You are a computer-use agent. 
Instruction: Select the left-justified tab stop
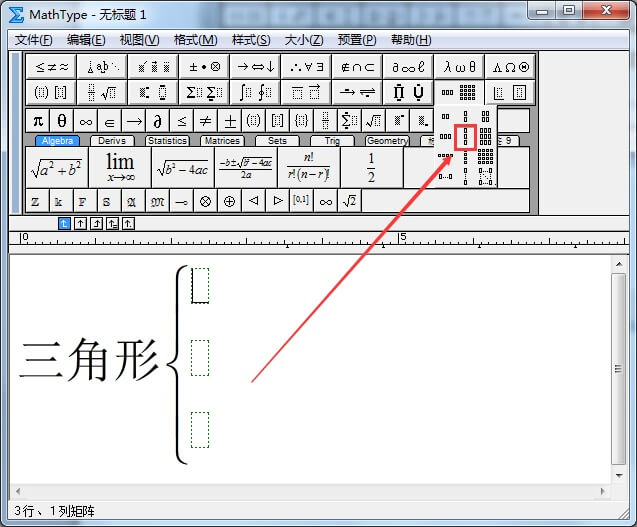[64, 223]
